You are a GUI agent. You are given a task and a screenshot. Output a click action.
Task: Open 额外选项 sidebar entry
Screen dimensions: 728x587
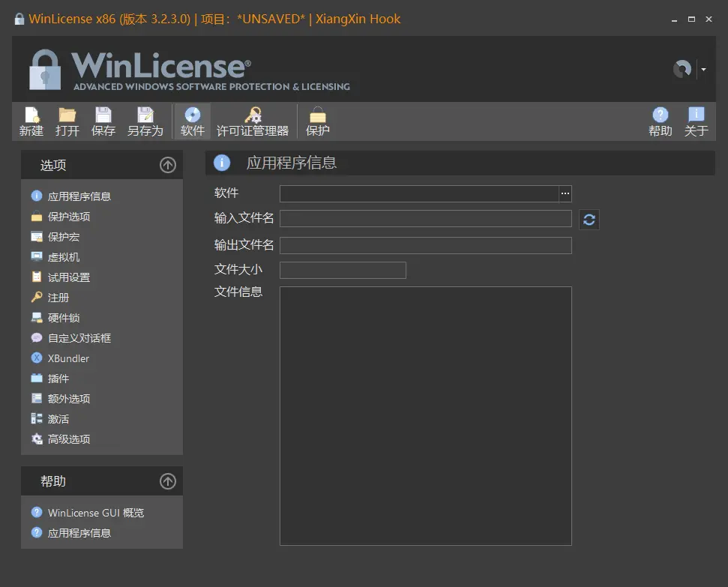pyautogui.click(x=61, y=398)
